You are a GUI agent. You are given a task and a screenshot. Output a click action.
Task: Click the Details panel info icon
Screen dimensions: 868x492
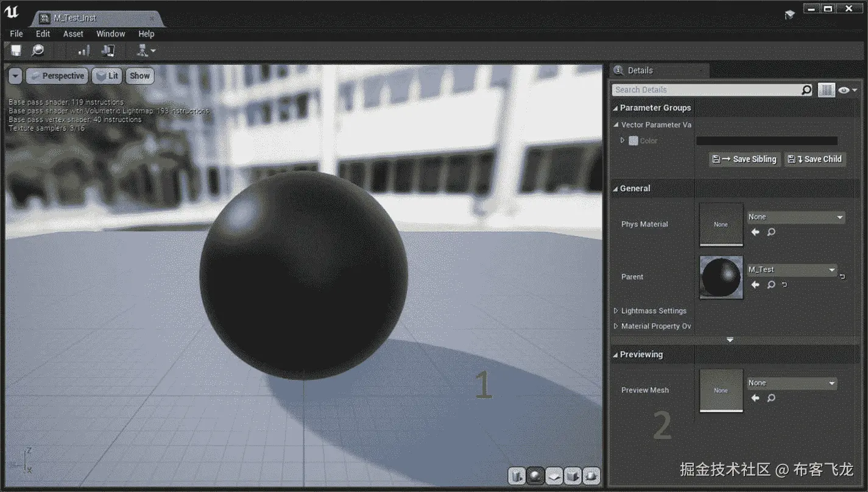coord(618,71)
